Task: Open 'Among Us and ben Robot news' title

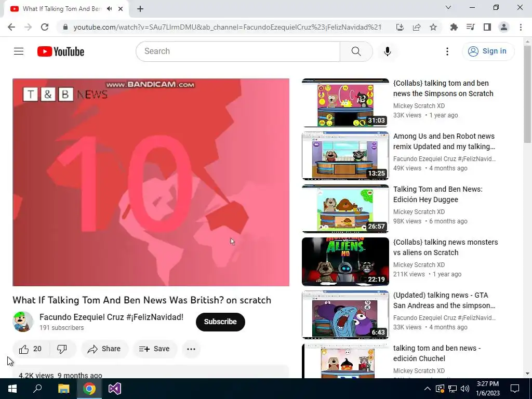Action: point(444,141)
